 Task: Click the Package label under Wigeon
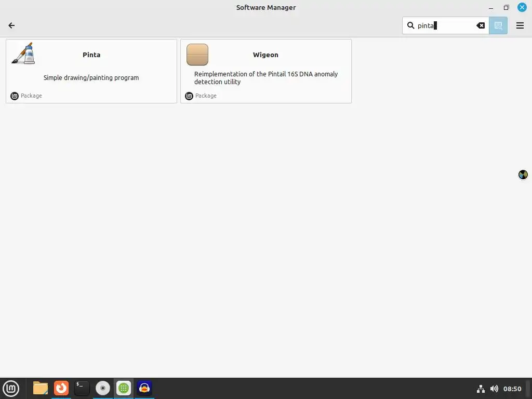[206, 96]
